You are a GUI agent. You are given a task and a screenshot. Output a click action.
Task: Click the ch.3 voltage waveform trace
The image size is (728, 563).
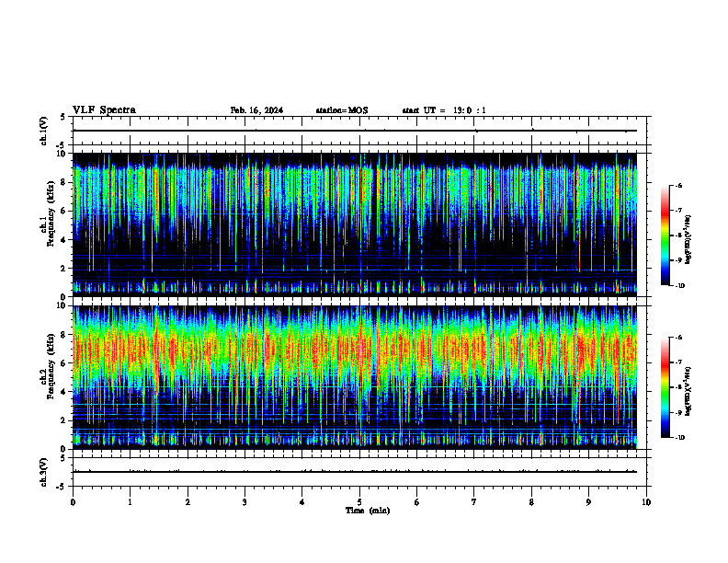point(355,472)
